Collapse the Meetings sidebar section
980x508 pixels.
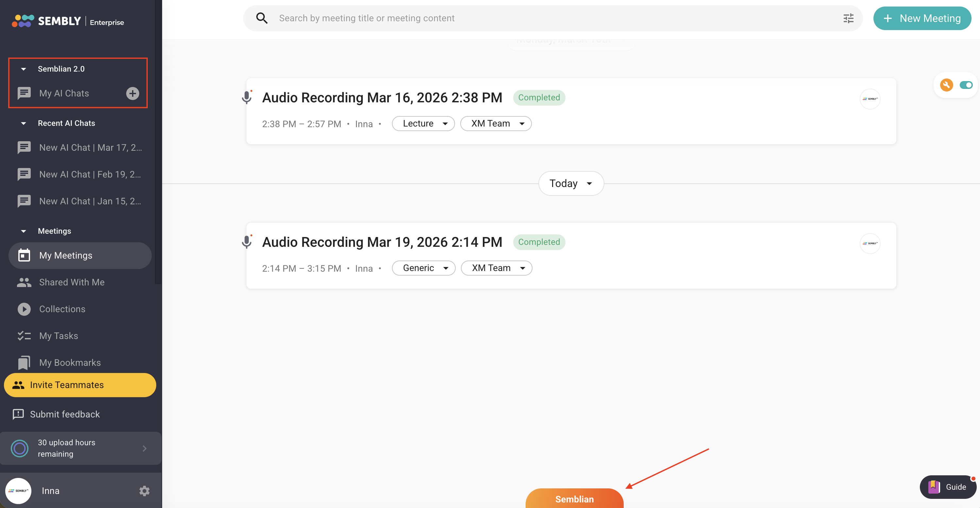pyautogui.click(x=24, y=231)
